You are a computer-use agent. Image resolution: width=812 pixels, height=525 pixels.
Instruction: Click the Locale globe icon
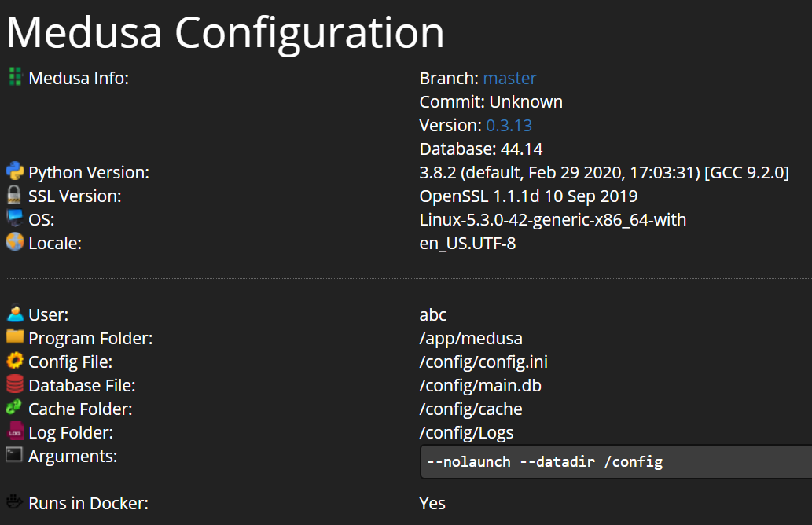pos(14,242)
